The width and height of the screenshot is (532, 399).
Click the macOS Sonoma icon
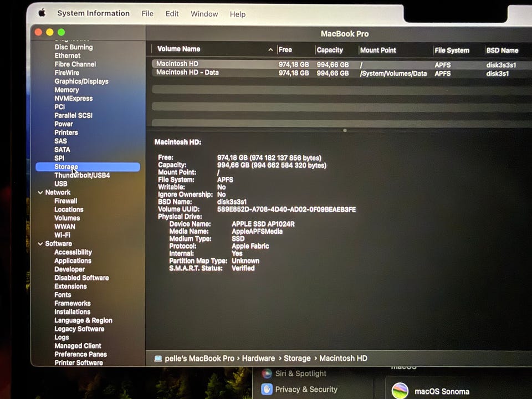click(x=400, y=391)
